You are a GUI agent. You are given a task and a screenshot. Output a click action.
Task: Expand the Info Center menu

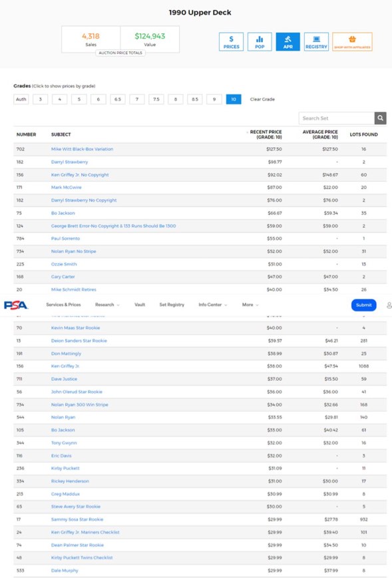click(213, 305)
